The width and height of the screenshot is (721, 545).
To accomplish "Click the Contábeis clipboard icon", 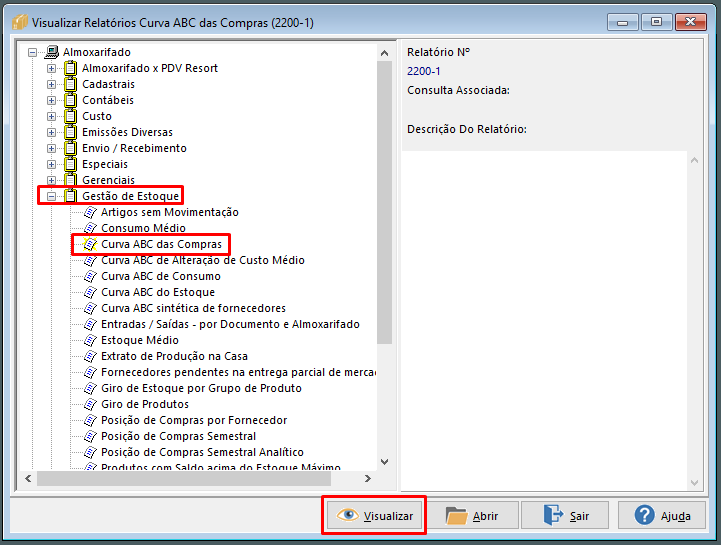I will pyautogui.click(x=70, y=100).
